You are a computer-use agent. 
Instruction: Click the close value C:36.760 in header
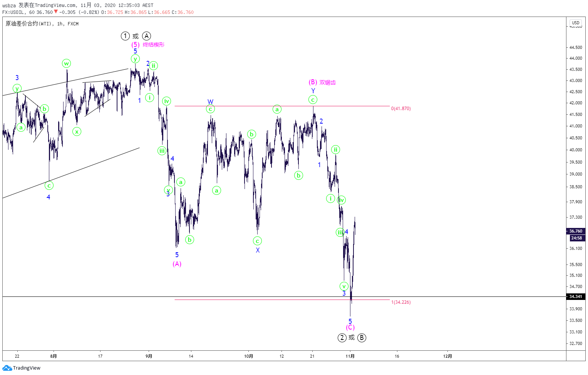point(183,12)
